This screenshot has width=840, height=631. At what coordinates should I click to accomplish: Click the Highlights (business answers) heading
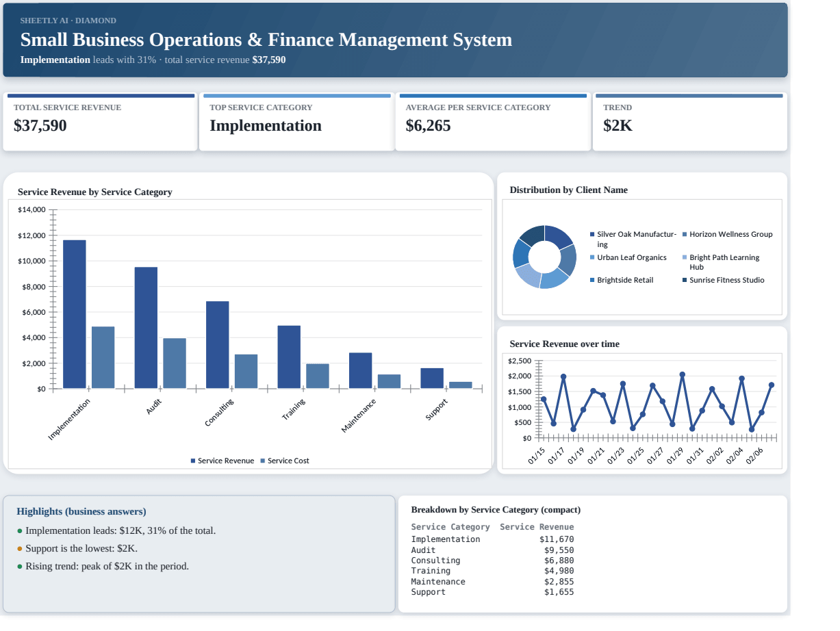[81, 512]
